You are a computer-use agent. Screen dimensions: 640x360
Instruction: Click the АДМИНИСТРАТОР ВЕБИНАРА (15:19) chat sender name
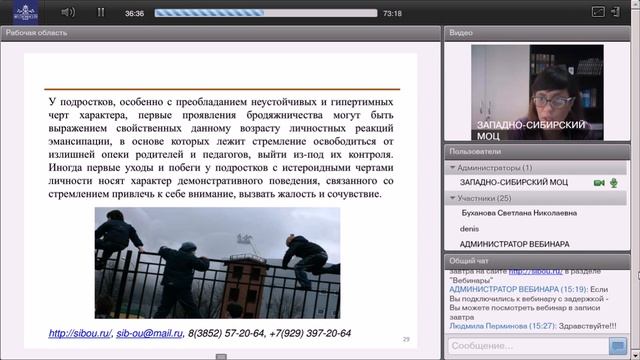tap(518, 289)
